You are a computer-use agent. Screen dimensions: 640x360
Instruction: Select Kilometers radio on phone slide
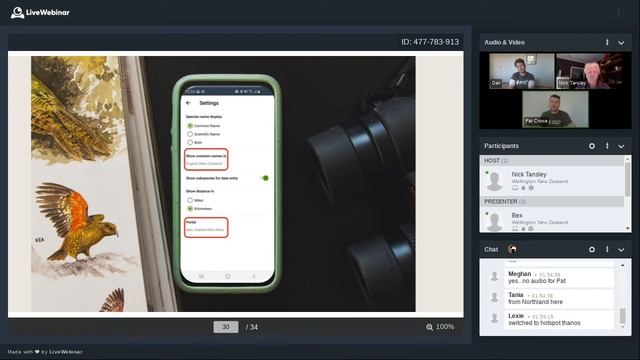(190, 209)
